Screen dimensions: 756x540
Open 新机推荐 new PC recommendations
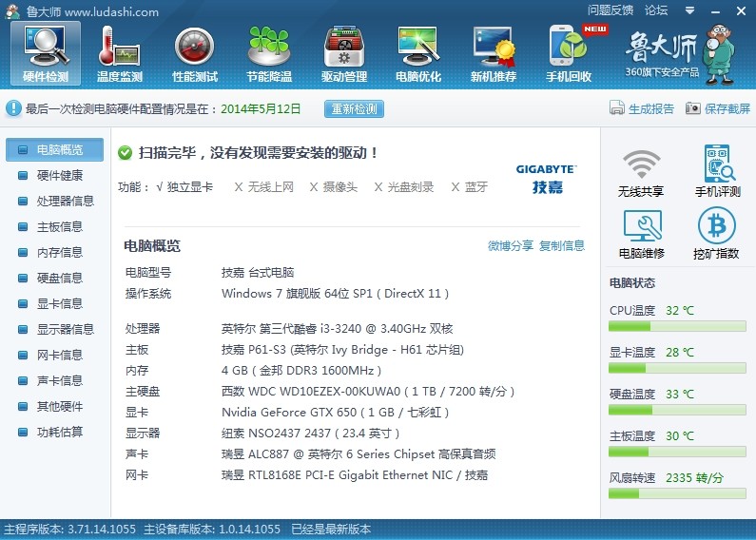[x=494, y=53]
